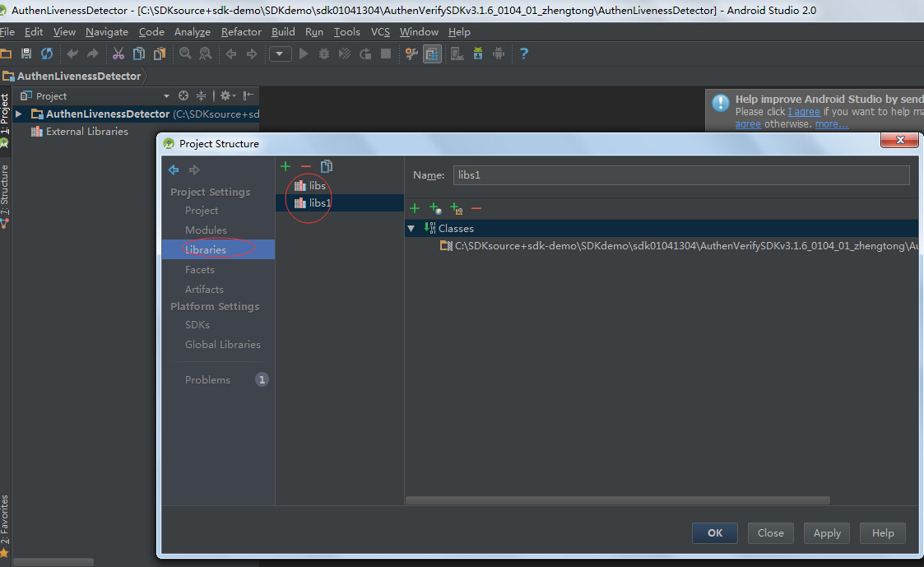
Task: Click the Undo arrow in toolbar
Action: [72, 53]
